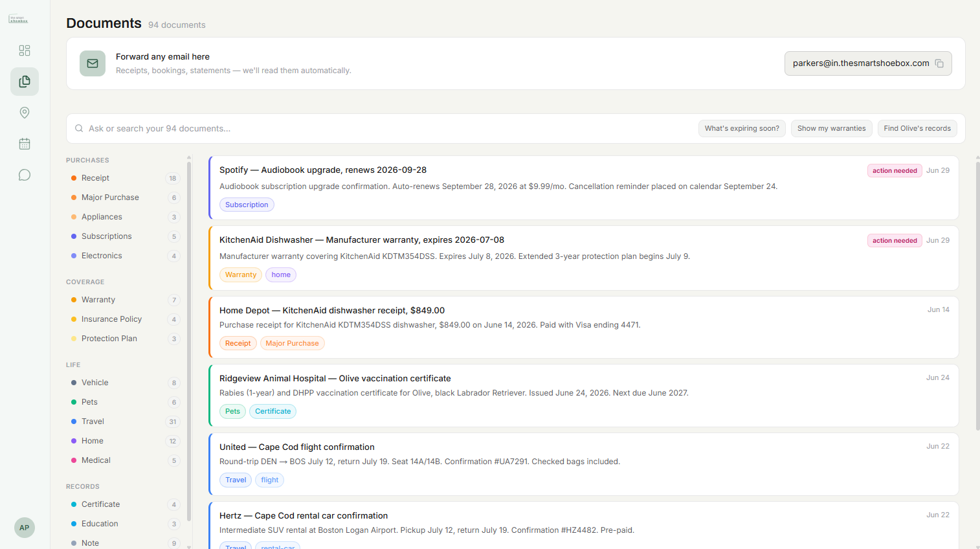Click Spotify auto-renew description text

pos(498,186)
